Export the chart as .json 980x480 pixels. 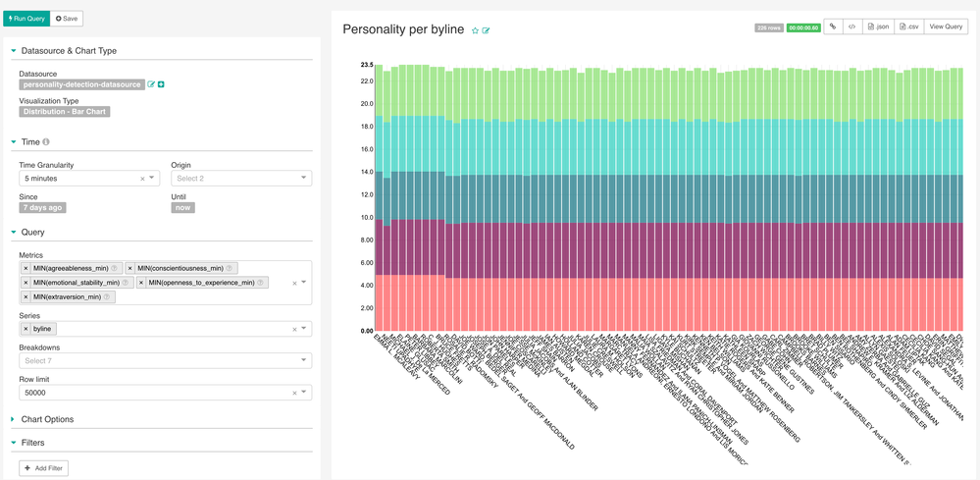pos(878,27)
